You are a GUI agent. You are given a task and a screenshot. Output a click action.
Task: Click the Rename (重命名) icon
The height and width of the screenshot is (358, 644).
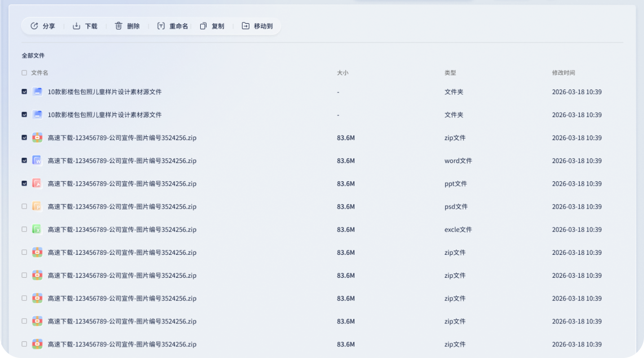pos(161,26)
